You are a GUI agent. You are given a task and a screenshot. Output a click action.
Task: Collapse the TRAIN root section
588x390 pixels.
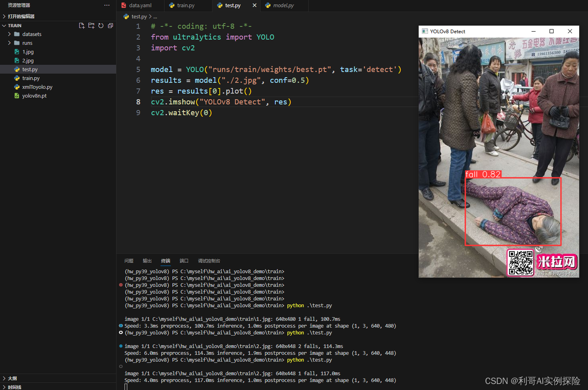[x=4, y=26]
